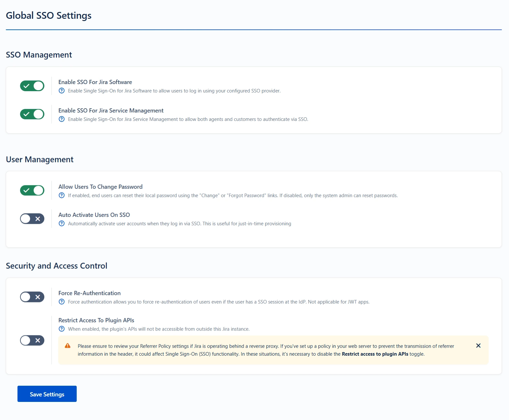
Task: Click the Global SSO Settings page title
Action: [x=49, y=16]
